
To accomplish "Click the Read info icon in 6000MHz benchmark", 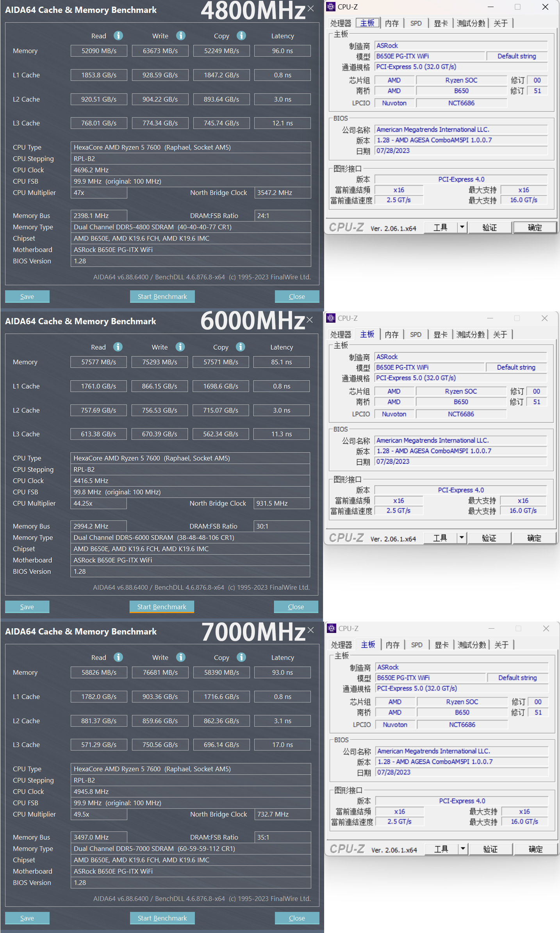I will pos(118,347).
